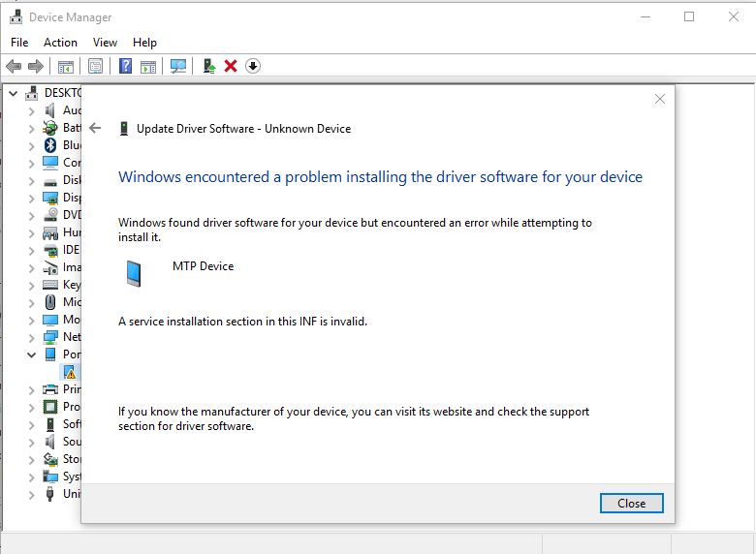The image size is (756, 554).
Task: Select the Display adapters tree item
Action: coord(72,198)
